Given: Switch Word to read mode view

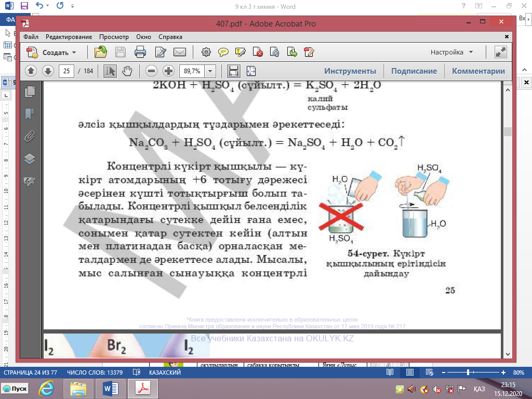Looking at the screenshot, I should click(x=390, y=373).
